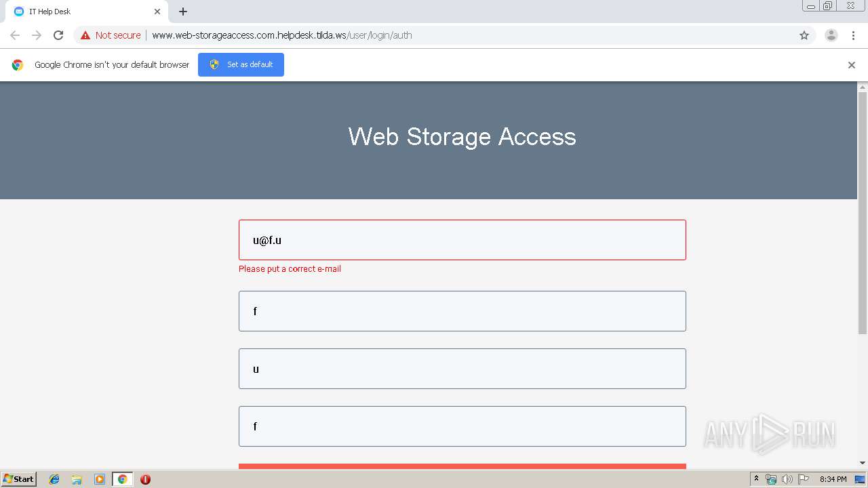Click the email field containing u@f.u
868x488 pixels.
click(462, 240)
